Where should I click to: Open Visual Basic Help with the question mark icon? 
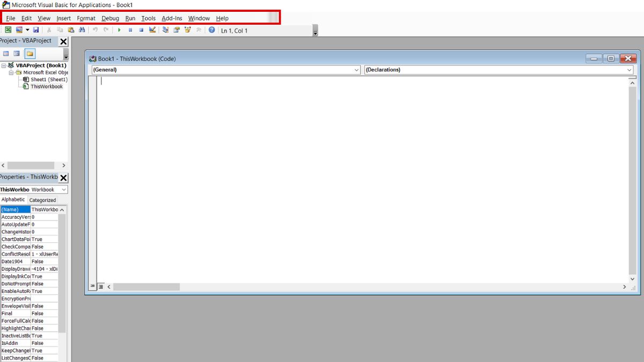click(211, 30)
